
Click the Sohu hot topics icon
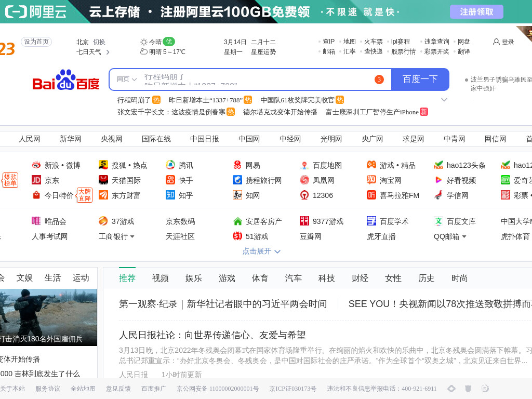click(x=103, y=165)
